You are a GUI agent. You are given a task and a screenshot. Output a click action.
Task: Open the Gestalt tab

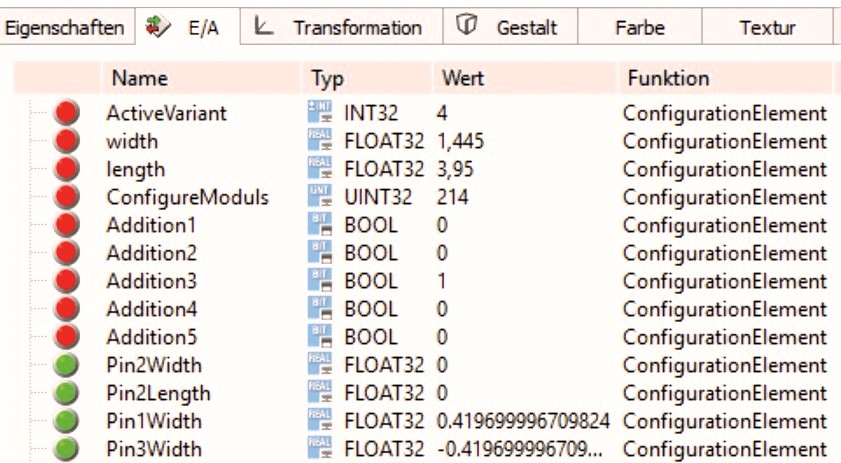coord(510,27)
